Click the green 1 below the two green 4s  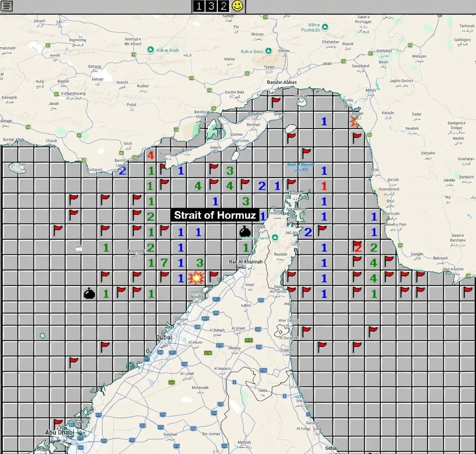(373, 294)
